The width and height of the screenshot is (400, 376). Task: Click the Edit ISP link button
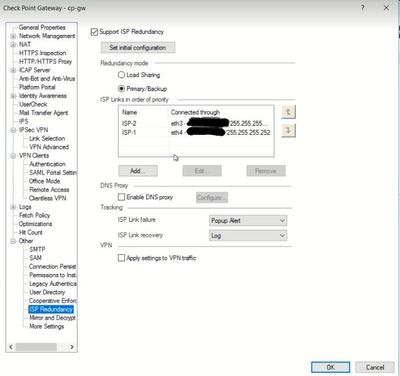tap(202, 171)
